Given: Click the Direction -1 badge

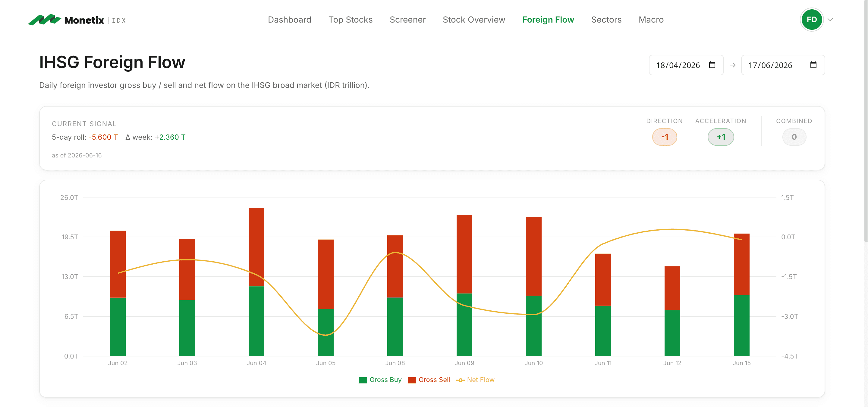Looking at the screenshot, I should click(x=664, y=137).
